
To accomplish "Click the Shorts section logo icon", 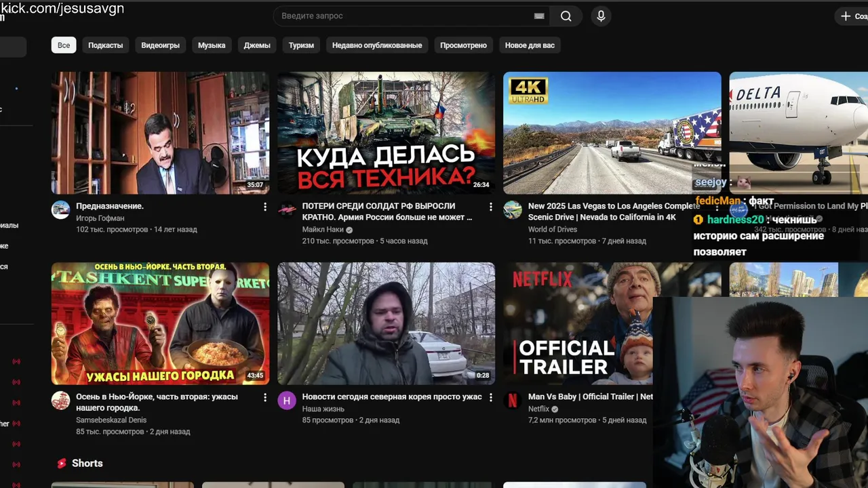I will (62, 464).
